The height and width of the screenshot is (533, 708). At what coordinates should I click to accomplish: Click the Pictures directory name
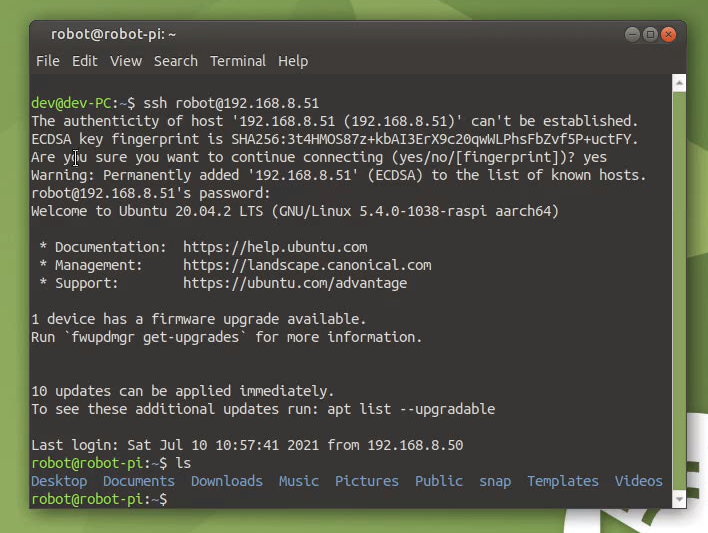[367, 481]
